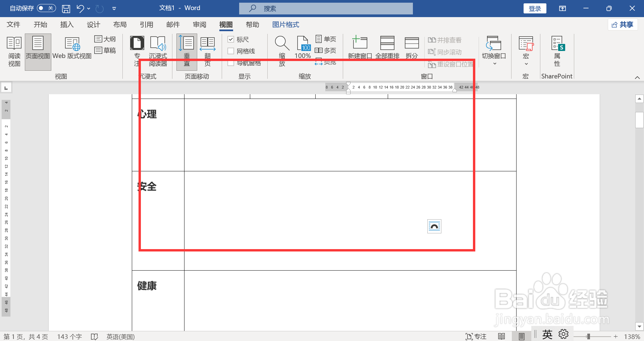Switch to Web 版式视图
This screenshot has width=644, height=341.
pos(72,48)
